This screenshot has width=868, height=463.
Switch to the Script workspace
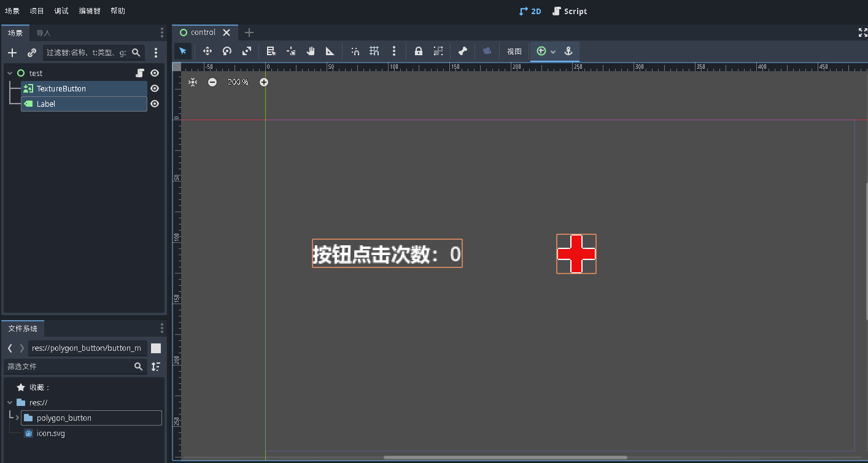point(570,10)
